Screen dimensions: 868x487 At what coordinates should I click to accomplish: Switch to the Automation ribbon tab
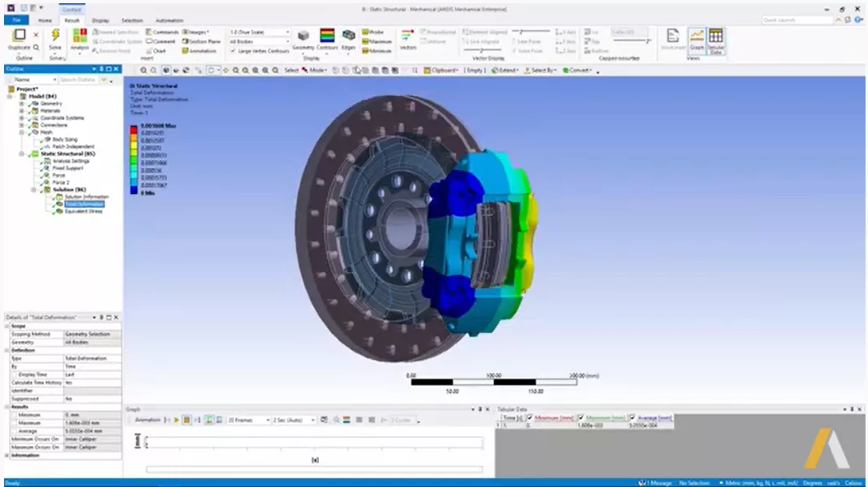pyautogui.click(x=169, y=21)
